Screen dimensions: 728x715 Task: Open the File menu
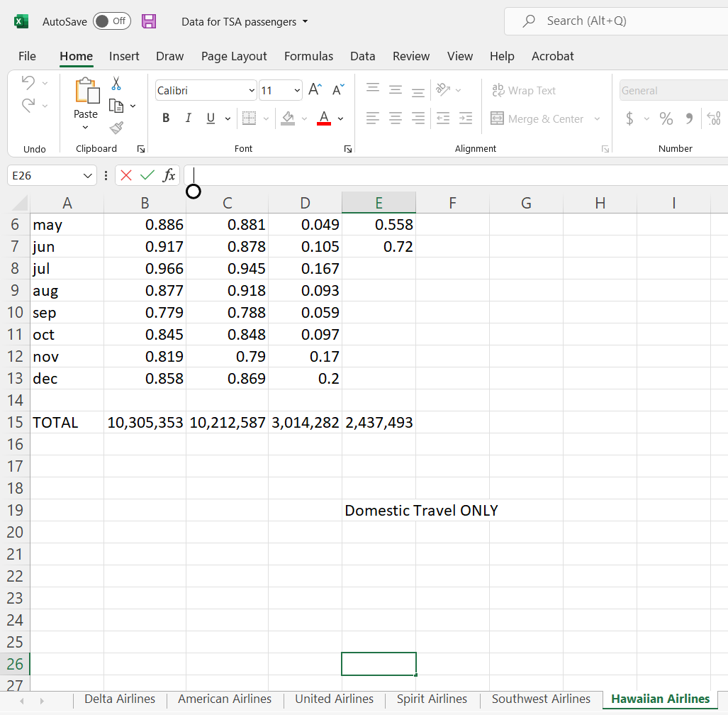point(27,56)
